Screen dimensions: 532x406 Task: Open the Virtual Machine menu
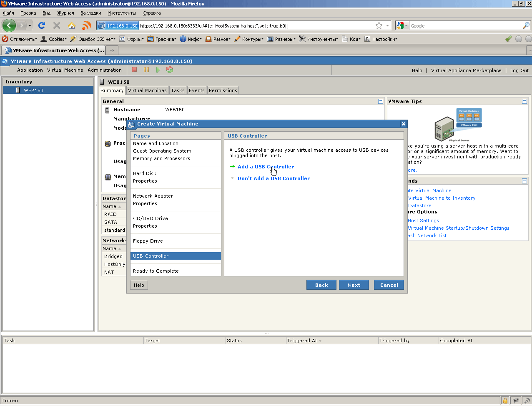tap(65, 70)
